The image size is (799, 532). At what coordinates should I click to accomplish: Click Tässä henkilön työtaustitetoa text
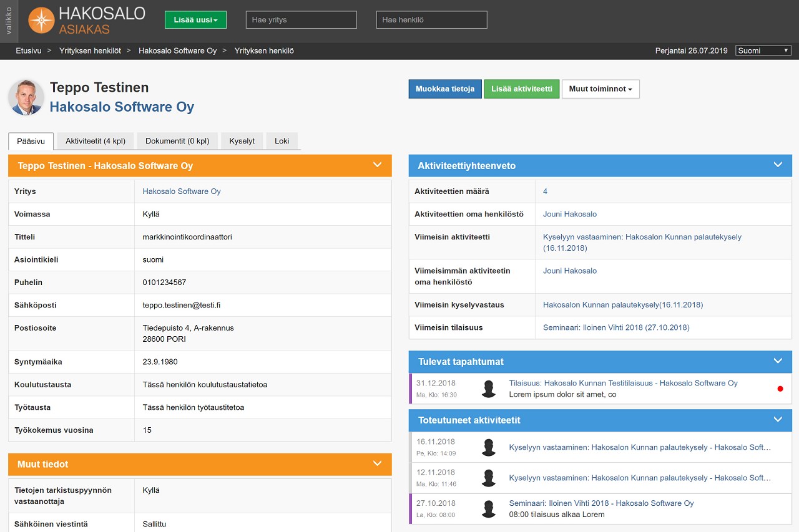tap(194, 407)
